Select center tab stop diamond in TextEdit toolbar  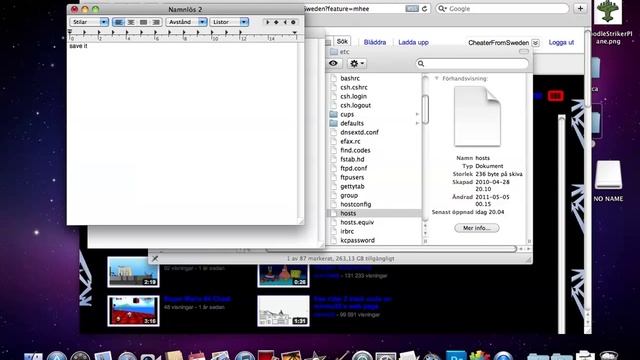pyautogui.click(x=276, y=22)
